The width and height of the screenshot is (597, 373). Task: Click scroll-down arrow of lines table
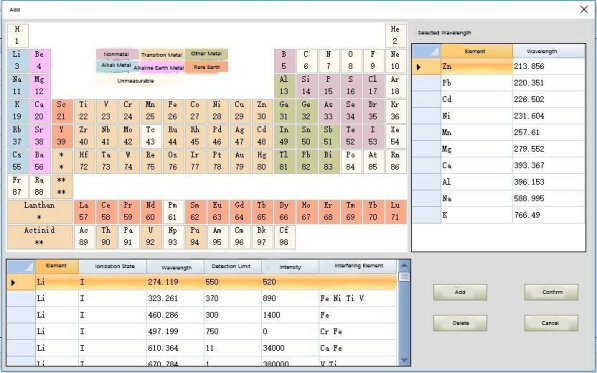point(404,360)
